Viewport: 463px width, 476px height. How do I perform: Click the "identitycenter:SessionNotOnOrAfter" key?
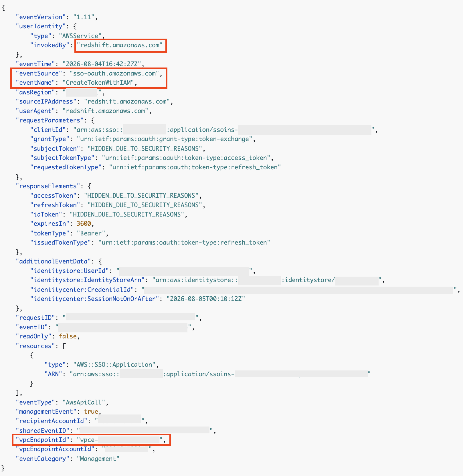point(95,299)
